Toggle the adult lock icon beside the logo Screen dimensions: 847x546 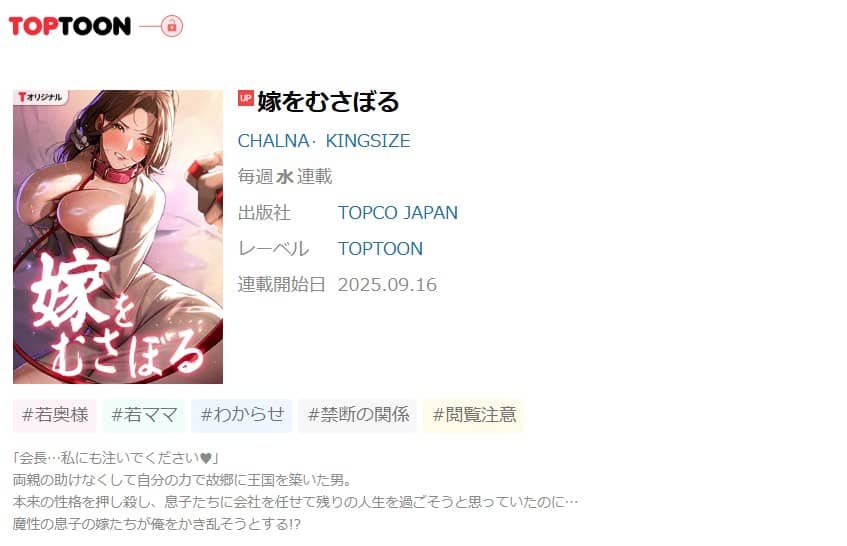[172, 26]
